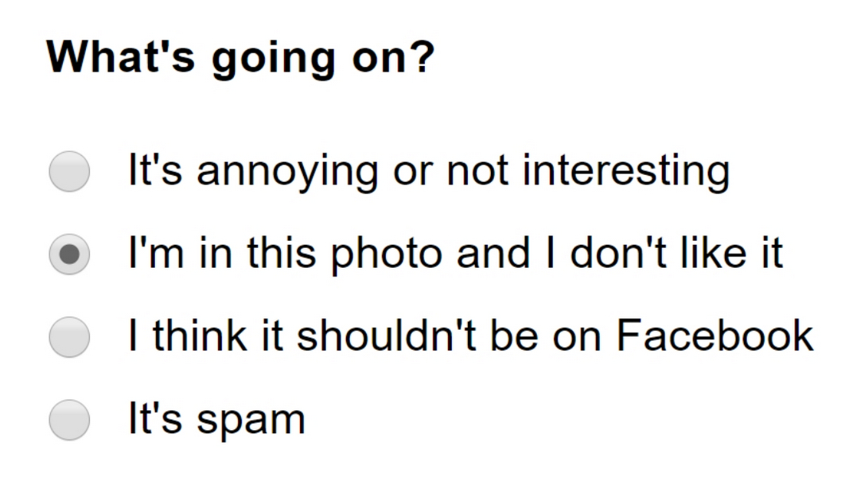The height and width of the screenshot is (504, 841).
Task: Choose the "shouldn't be on Facebook" radio button
Action: (69, 337)
